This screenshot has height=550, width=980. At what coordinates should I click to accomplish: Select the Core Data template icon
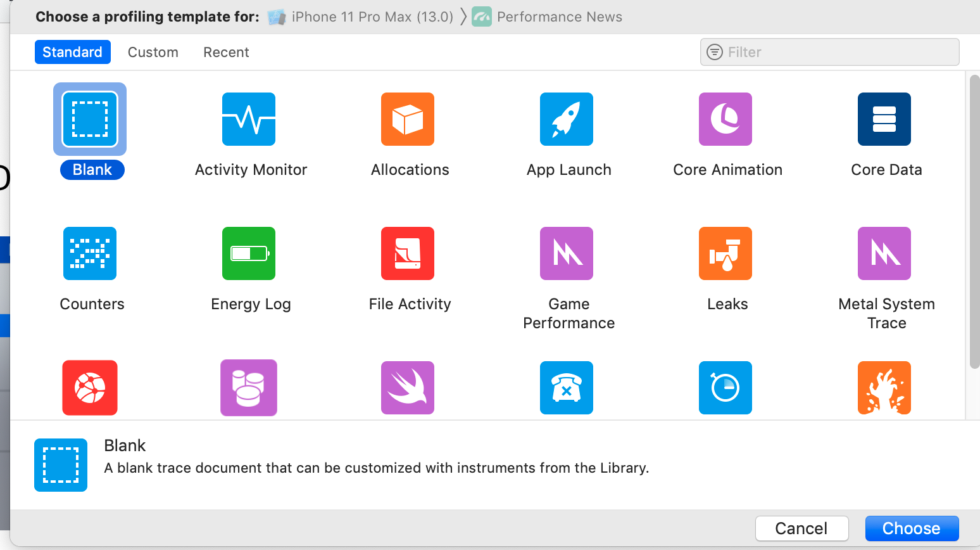[x=884, y=119]
